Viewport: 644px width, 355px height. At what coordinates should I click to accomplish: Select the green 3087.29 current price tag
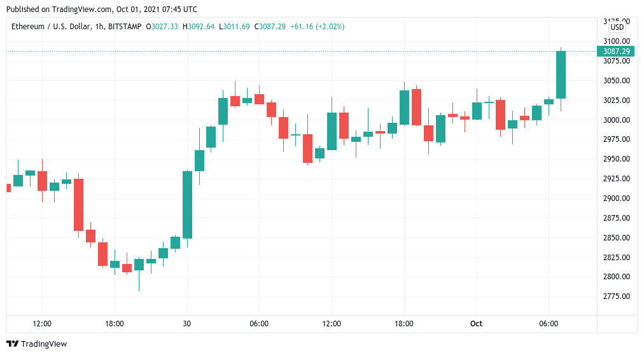[616, 52]
